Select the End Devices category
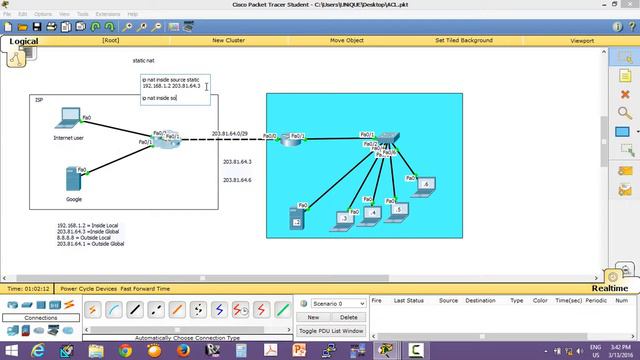The width and height of the screenshot is (640, 360). tap(13, 330)
